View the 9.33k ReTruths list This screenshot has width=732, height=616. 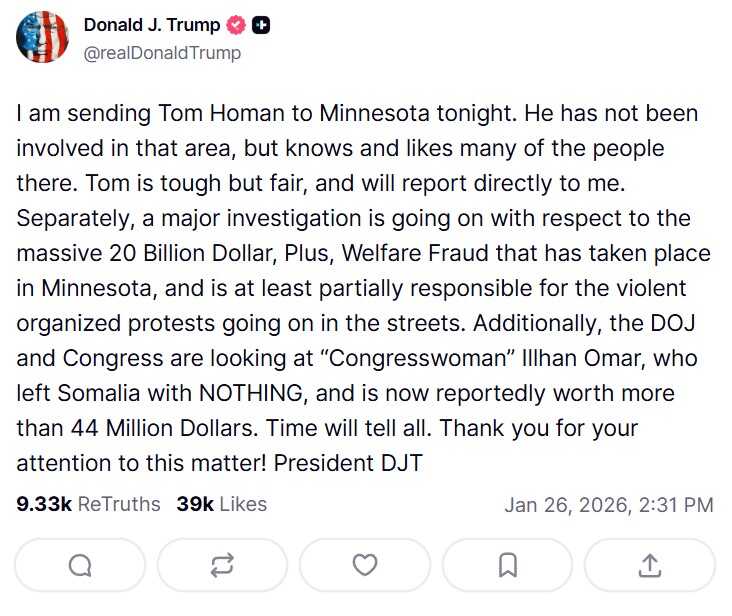pos(88,504)
